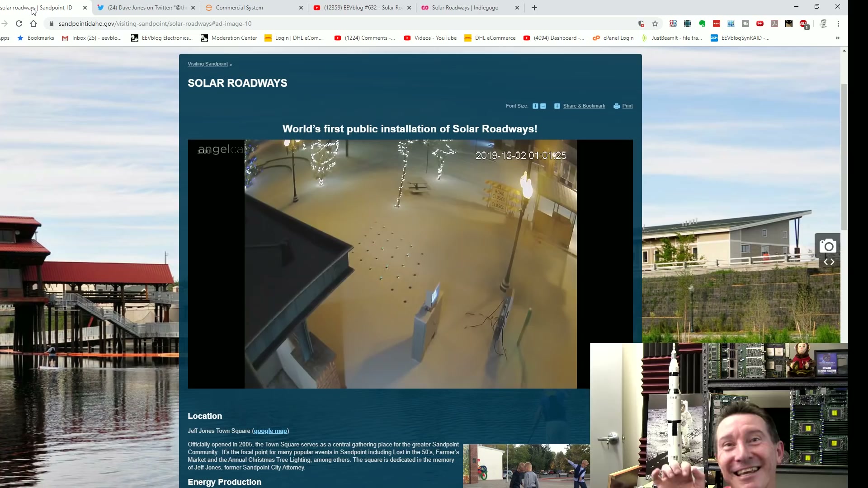Open the DHL eCommerce bookmark
Viewport: 868px width, 488px height.
tap(490, 38)
